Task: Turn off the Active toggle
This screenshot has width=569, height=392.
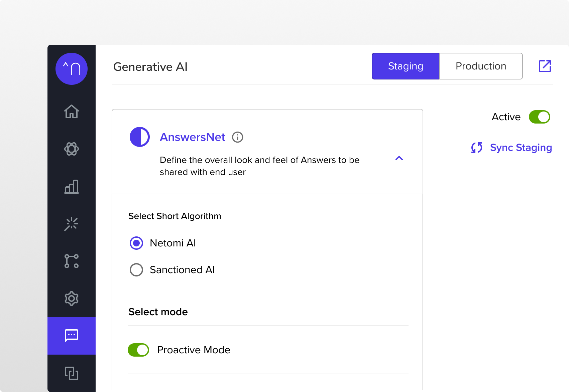Action: tap(540, 117)
